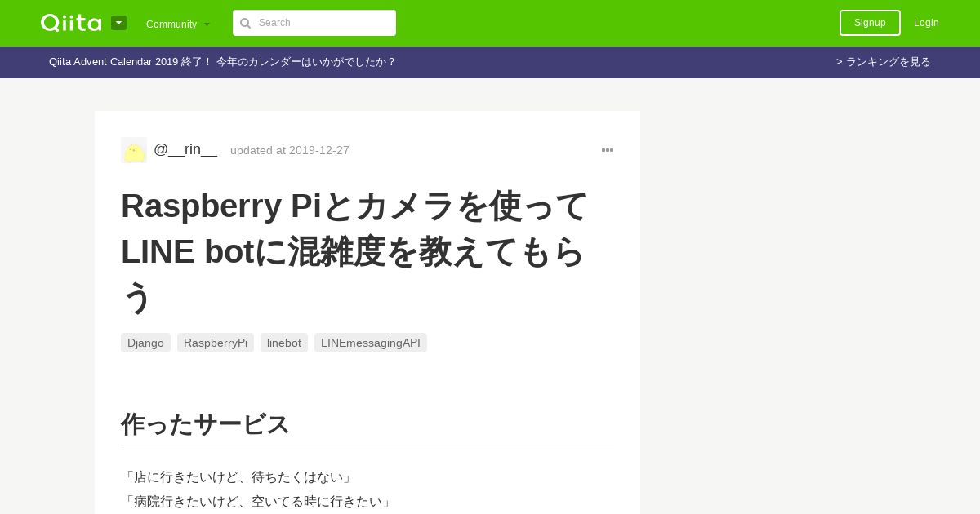Click the ランキングを見る link
Viewport: 980px width, 514px height.
tap(884, 62)
